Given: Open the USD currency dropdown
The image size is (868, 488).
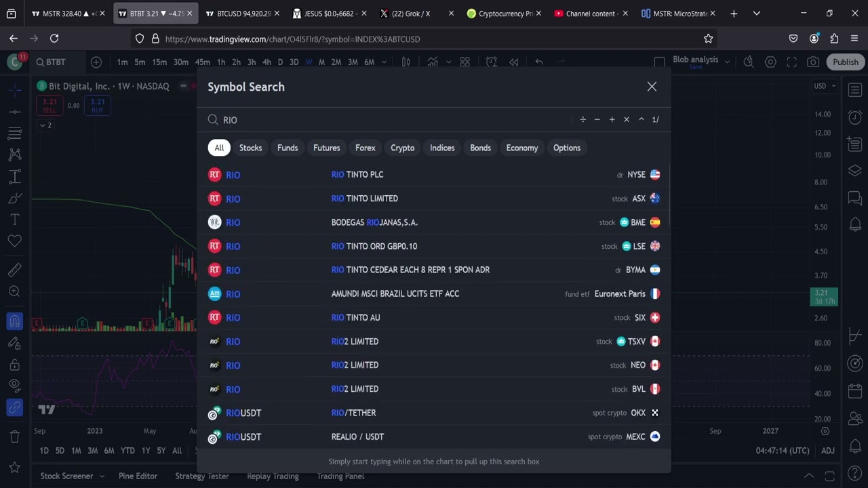Looking at the screenshot, I should [825, 86].
